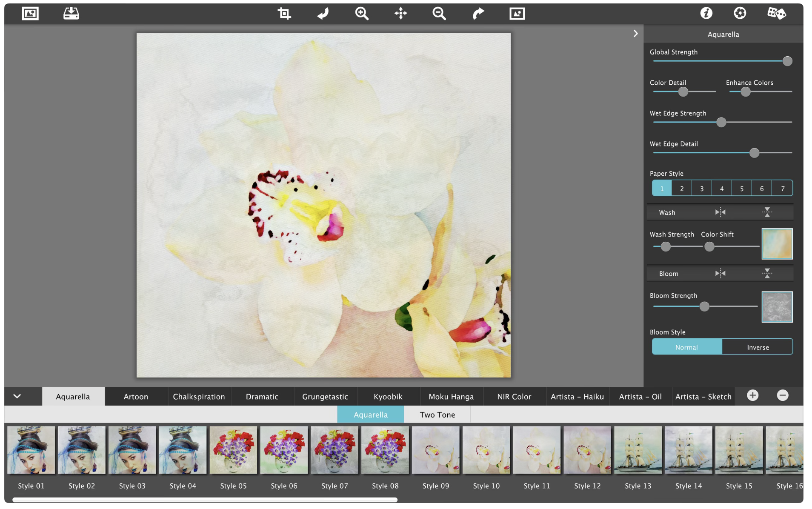Set Bloom Style to Inverse
The width and height of the screenshot is (812, 509).
tap(758, 347)
